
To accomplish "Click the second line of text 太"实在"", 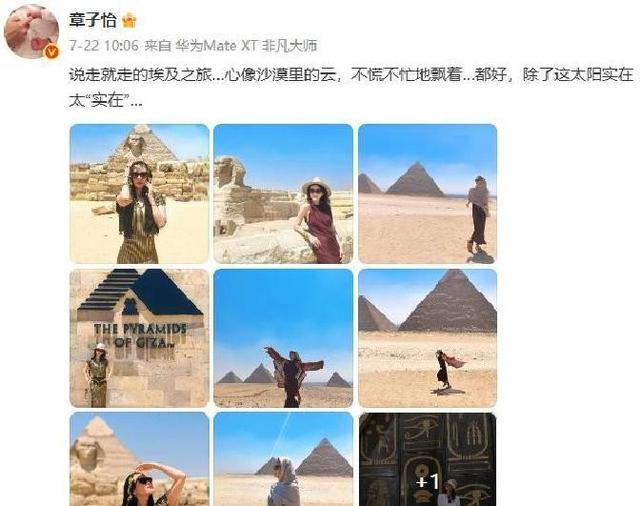I will click(105, 100).
